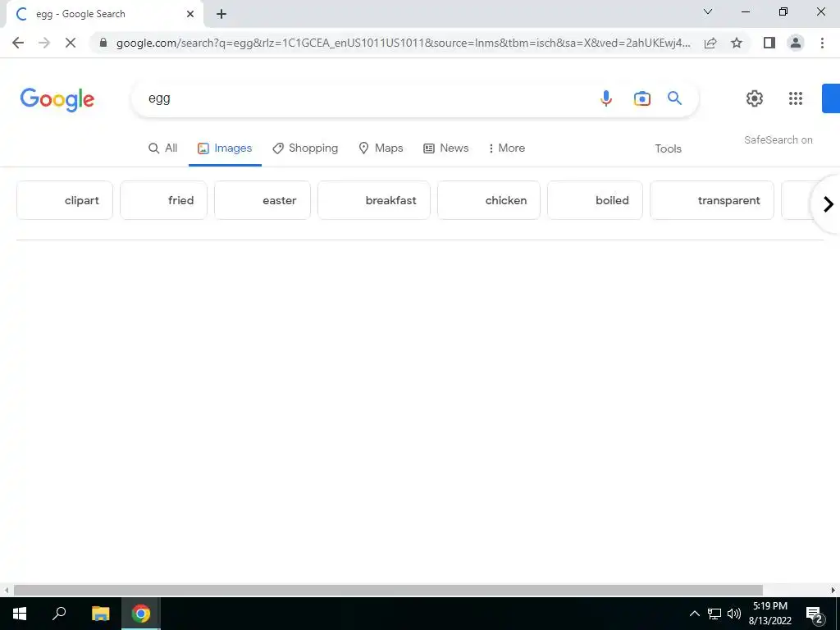Open the Tools filter button

[668, 149]
